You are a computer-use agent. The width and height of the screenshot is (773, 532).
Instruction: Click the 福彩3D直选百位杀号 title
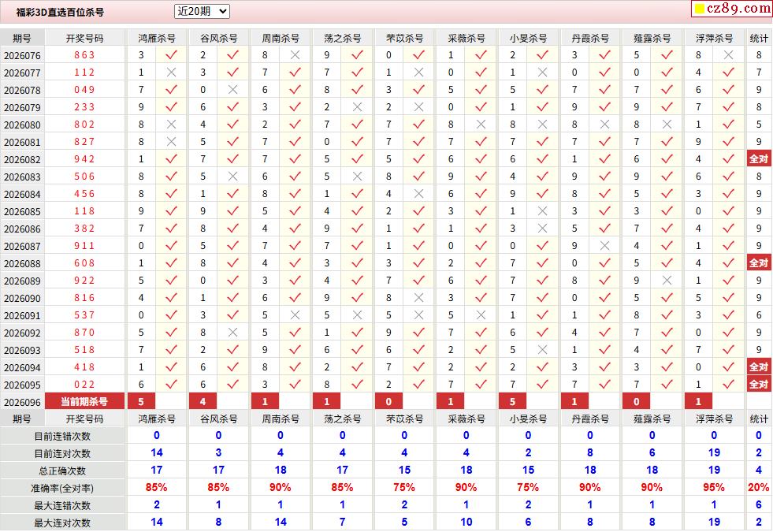[60, 13]
